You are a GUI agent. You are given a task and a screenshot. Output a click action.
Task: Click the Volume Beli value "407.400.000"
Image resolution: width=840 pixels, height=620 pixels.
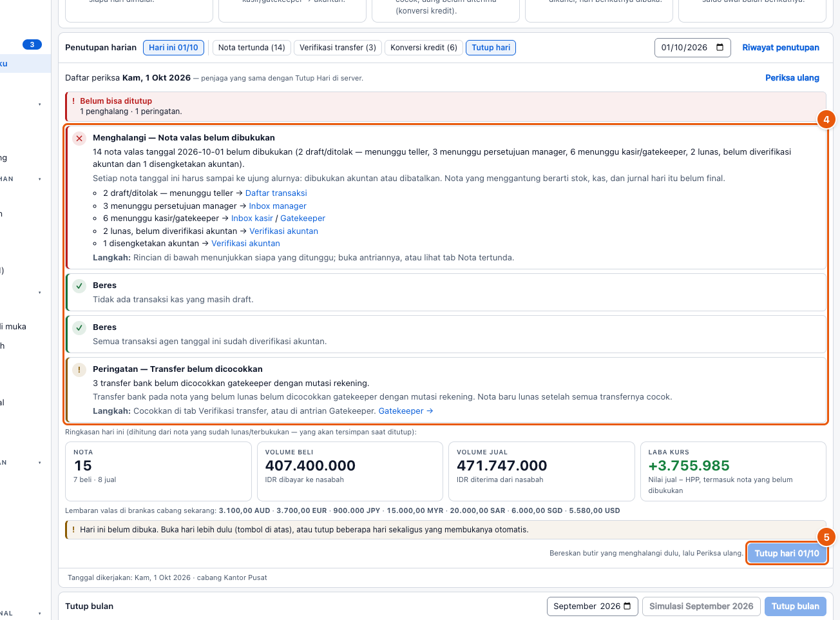pyautogui.click(x=310, y=466)
